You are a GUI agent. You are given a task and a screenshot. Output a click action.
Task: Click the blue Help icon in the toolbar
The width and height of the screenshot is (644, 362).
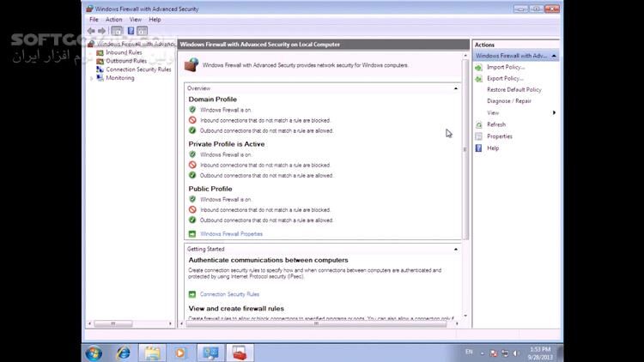coord(131,30)
